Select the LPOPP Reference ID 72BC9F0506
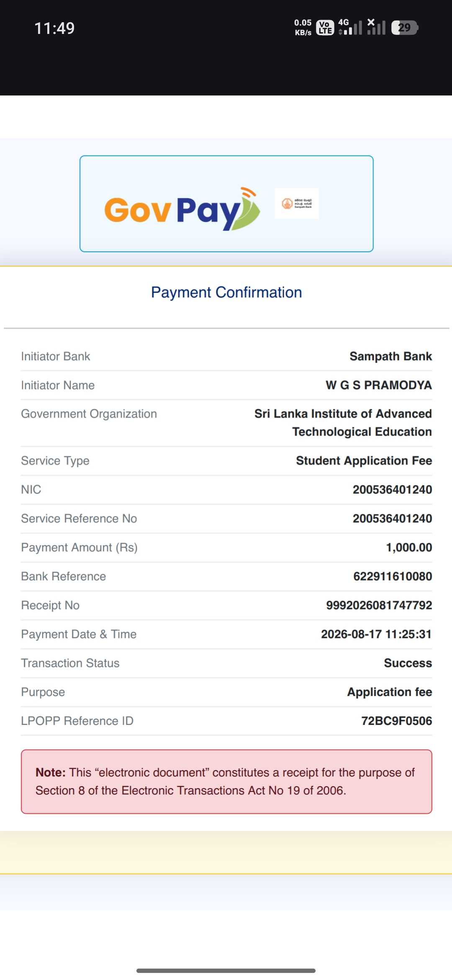Viewport: 452px width, 980px height. click(x=397, y=721)
